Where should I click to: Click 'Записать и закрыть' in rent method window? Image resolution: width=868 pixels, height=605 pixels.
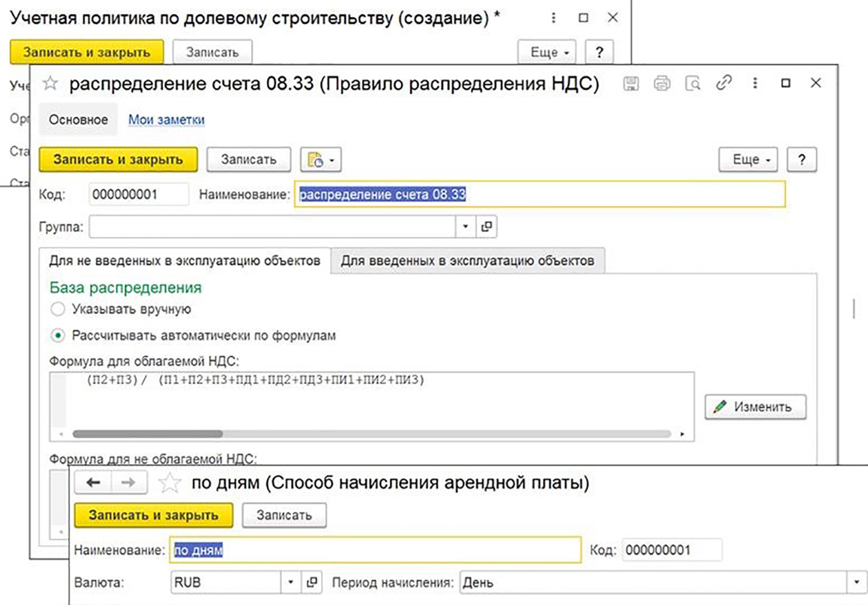click(x=154, y=515)
